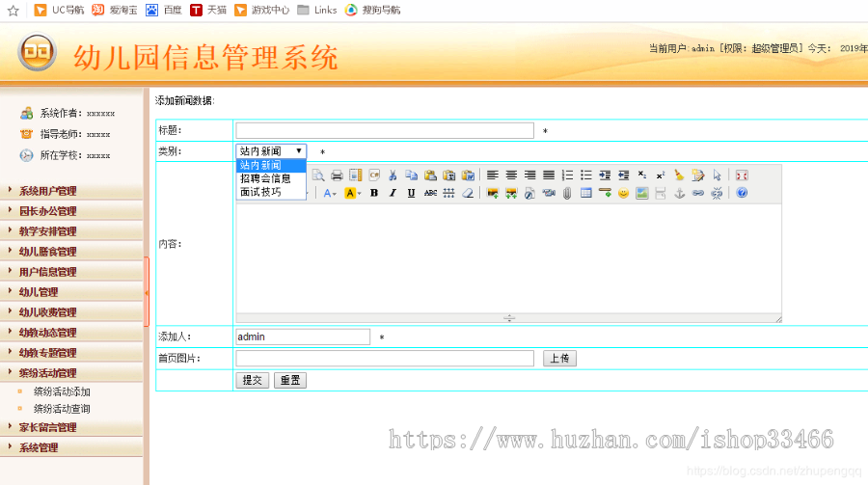Click the subscript icon

tap(642, 175)
